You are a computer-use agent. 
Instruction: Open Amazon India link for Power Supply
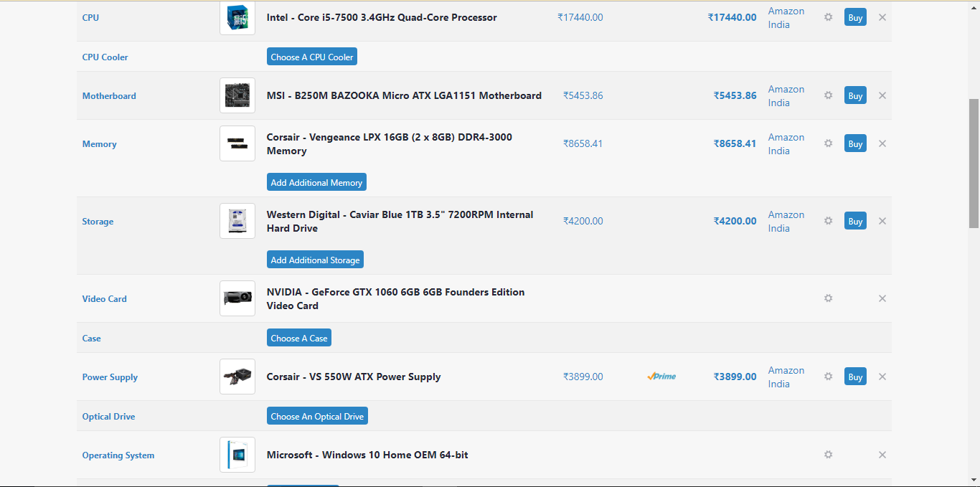[786, 377]
